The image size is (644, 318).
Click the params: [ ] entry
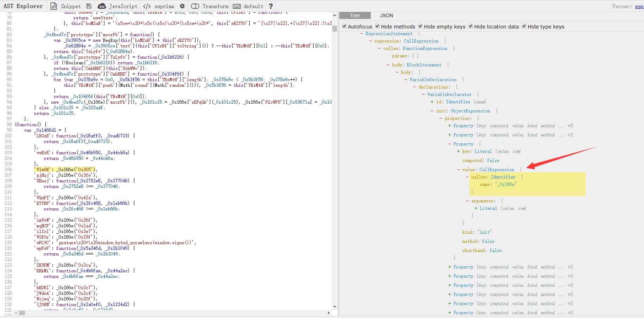tap(405, 56)
